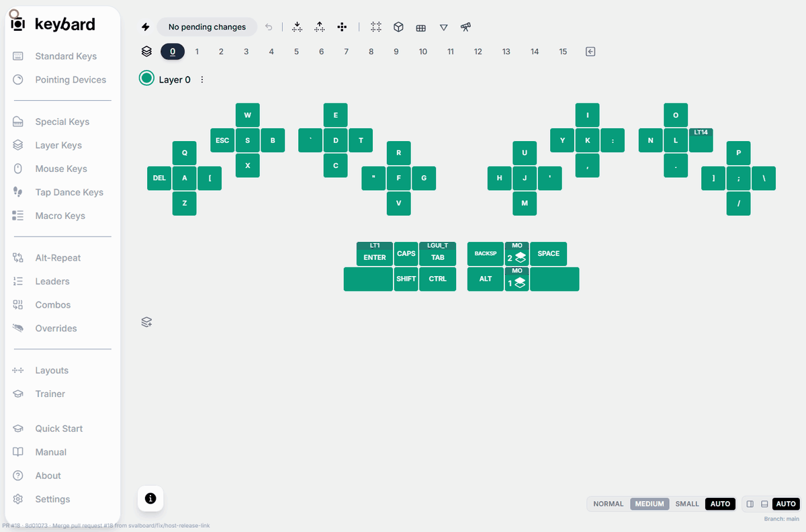Switch to layer tab 14
Screen dimensions: 806x532
(x=535, y=51)
